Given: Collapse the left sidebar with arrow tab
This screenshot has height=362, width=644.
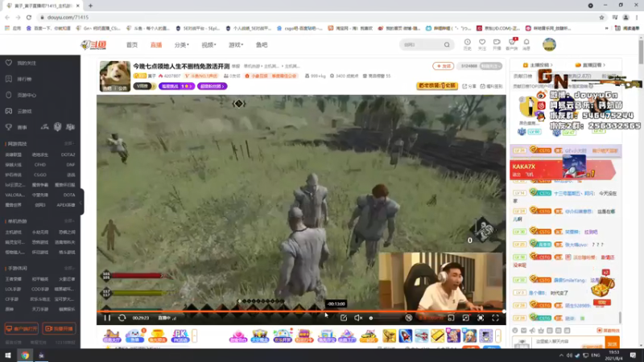Looking at the screenshot, I should pos(82,202).
